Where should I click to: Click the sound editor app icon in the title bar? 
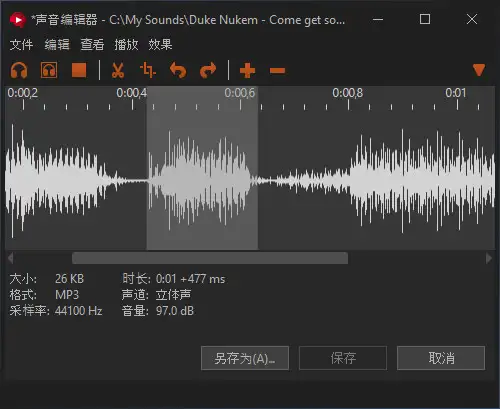(x=18, y=20)
